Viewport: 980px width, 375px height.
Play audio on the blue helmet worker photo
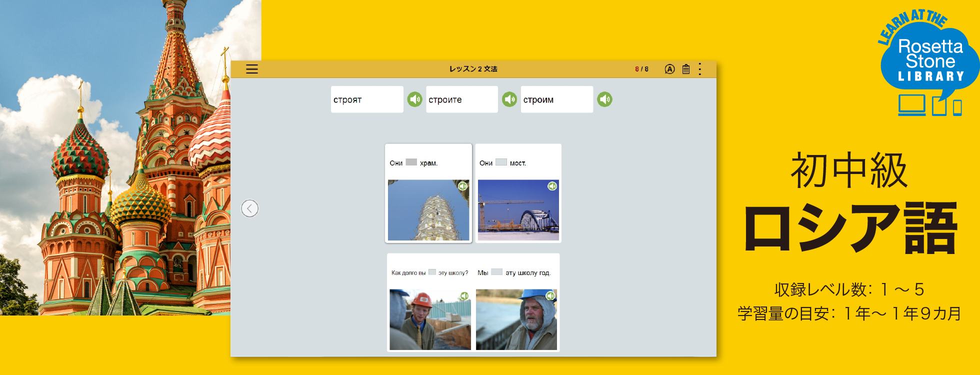[x=550, y=296]
